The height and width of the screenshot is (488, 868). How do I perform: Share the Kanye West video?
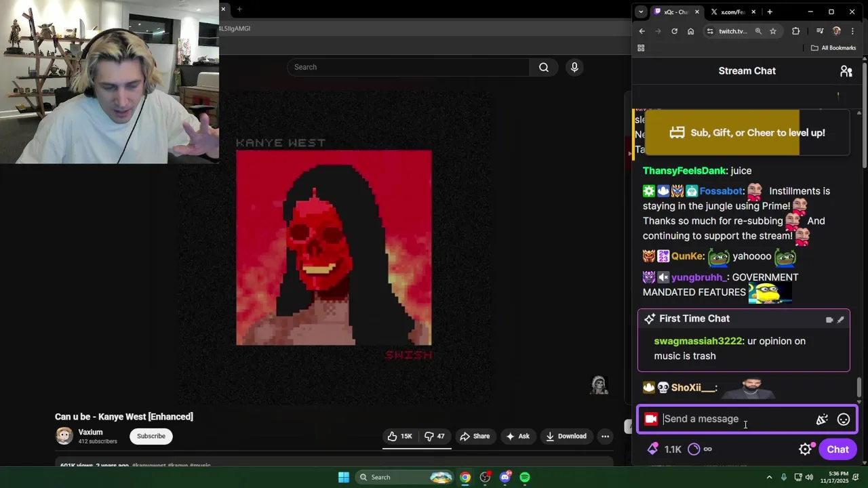click(x=475, y=436)
